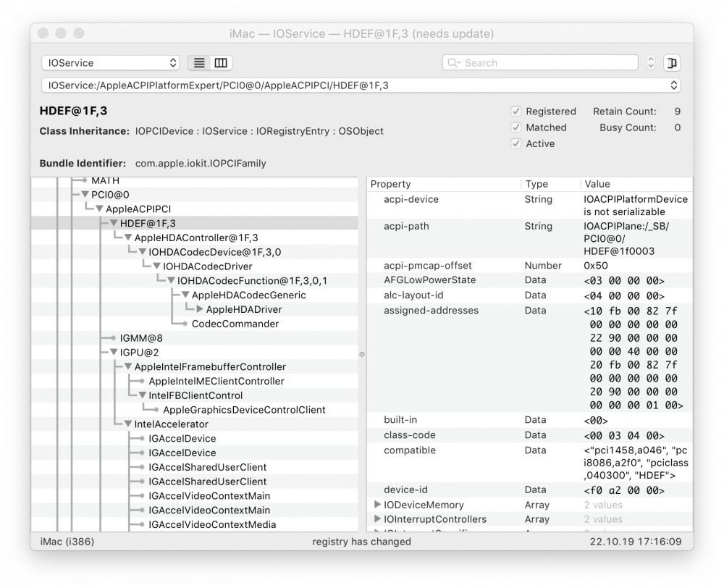Image resolution: width=724 pixels, height=588 pixels.
Task: Open the IOService plane dropdown
Action: tap(111, 63)
